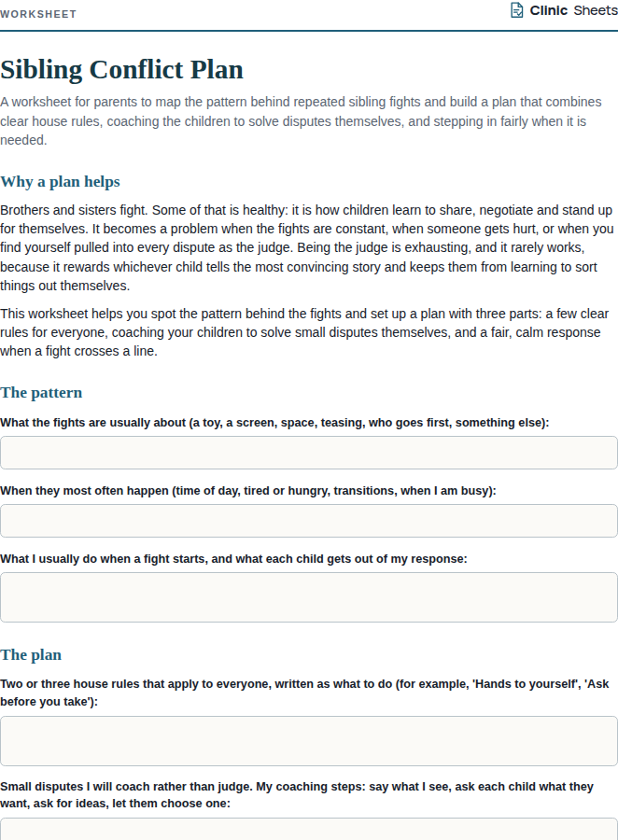Click the Clinic Sheets document icon

click(516, 10)
